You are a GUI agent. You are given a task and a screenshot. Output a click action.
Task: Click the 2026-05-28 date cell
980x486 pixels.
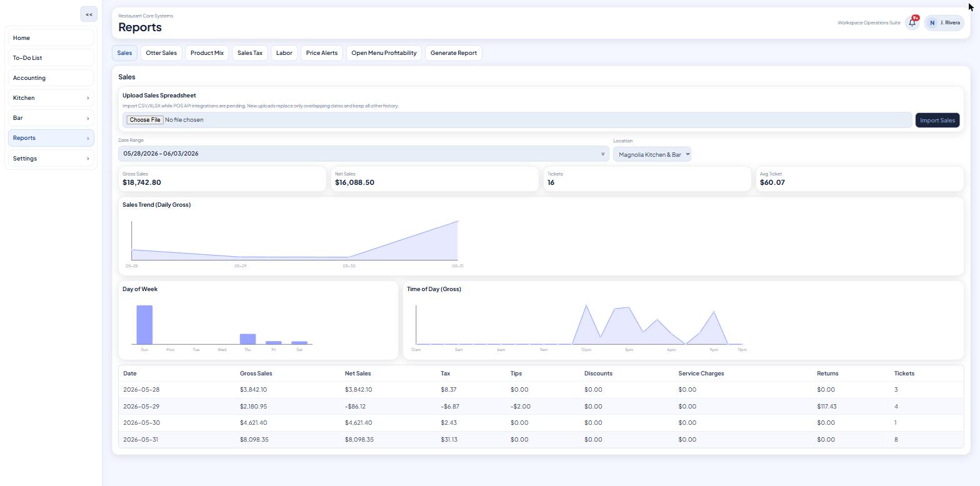coord(141,390)
